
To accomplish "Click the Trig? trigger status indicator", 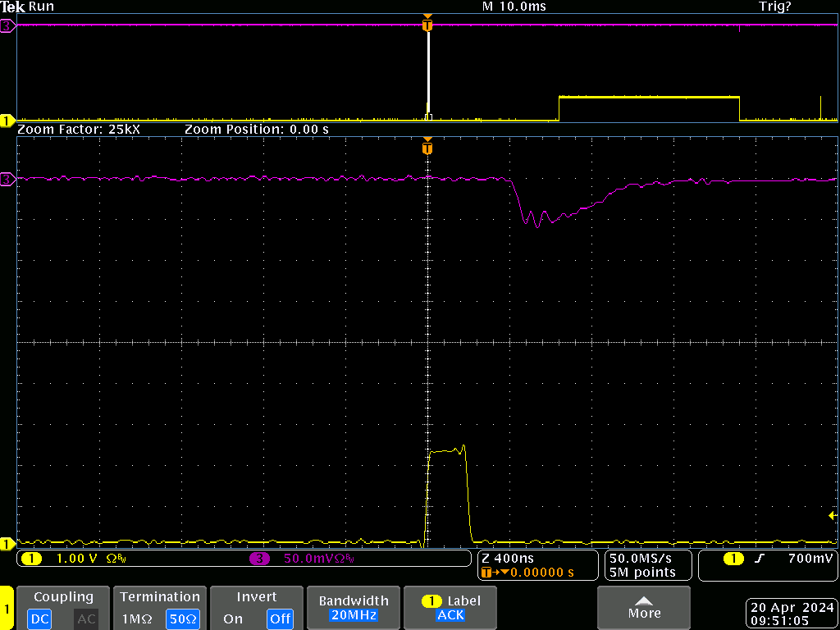I will click(x=774, y=7).
